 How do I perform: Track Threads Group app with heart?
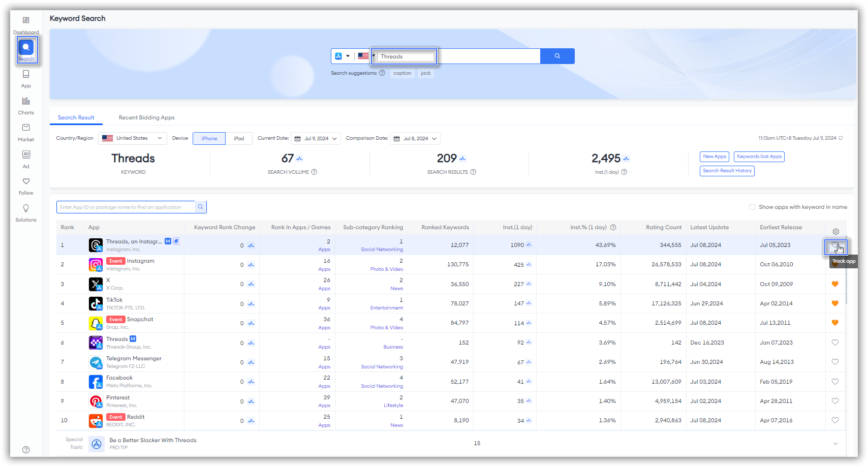[x=835, y=343]
